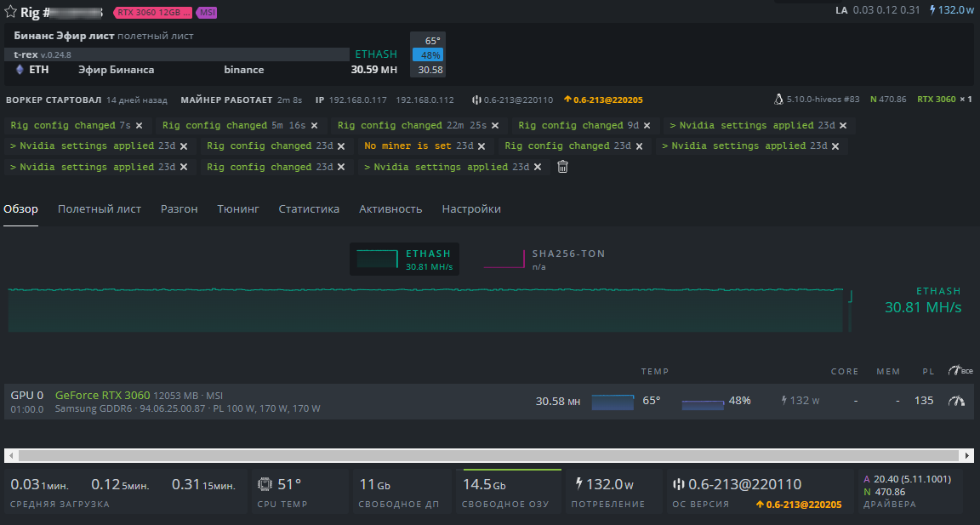Click the blue 48% fan badge at top
Screen dimensions: 980x525
[428, 55]
